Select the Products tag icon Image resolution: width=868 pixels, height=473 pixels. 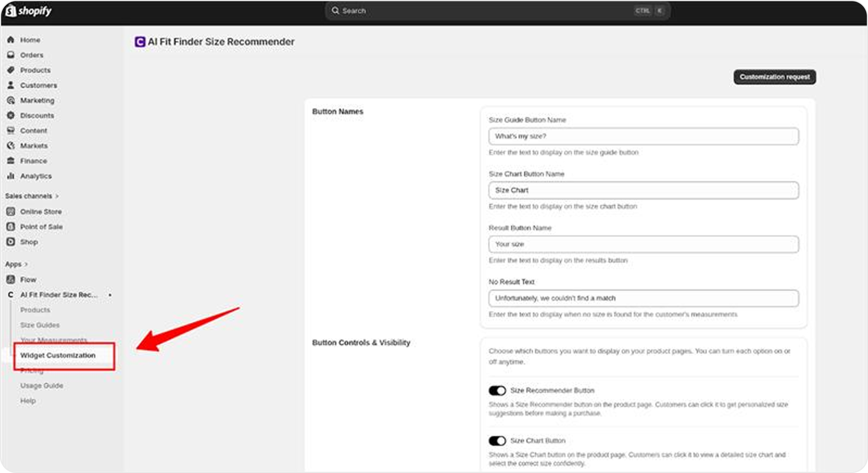click(11, 70)
